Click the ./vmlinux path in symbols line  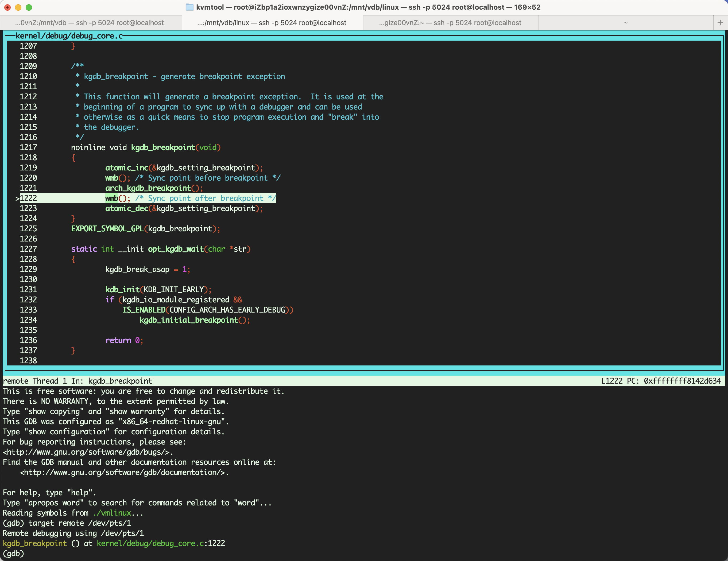112,513
